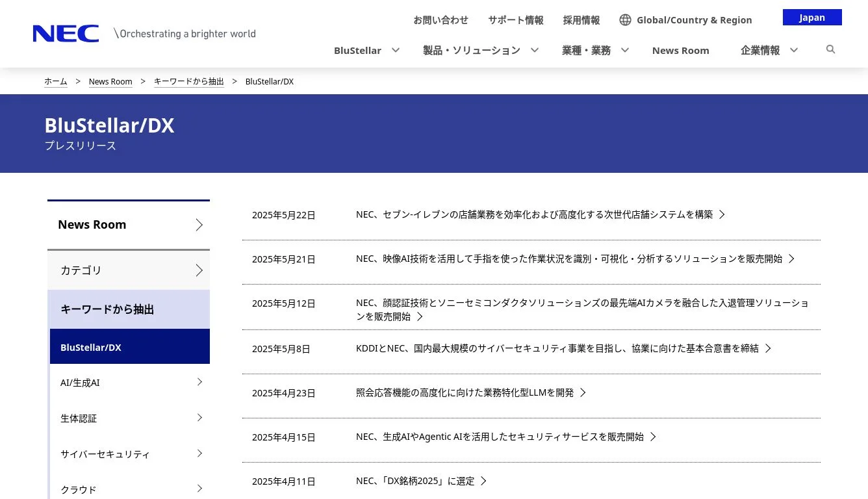
Task: Open the DX銘柄2025 selection release
Action: coord(415,481)
